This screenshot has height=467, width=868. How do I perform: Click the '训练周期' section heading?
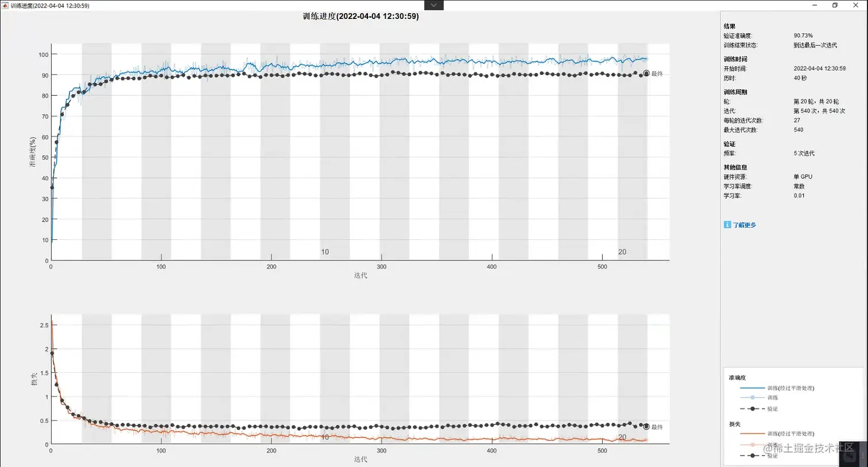click(x=735, y=92)
